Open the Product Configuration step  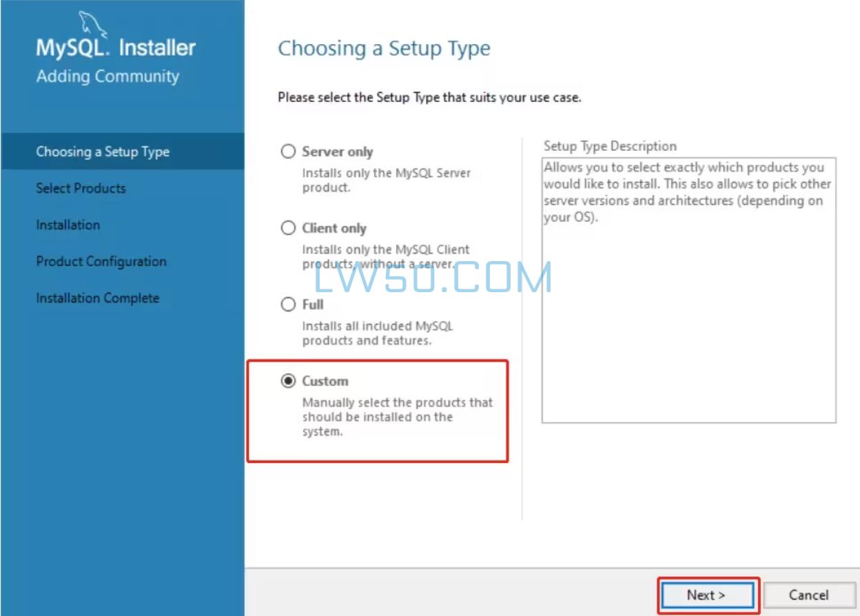pos(101,261)
